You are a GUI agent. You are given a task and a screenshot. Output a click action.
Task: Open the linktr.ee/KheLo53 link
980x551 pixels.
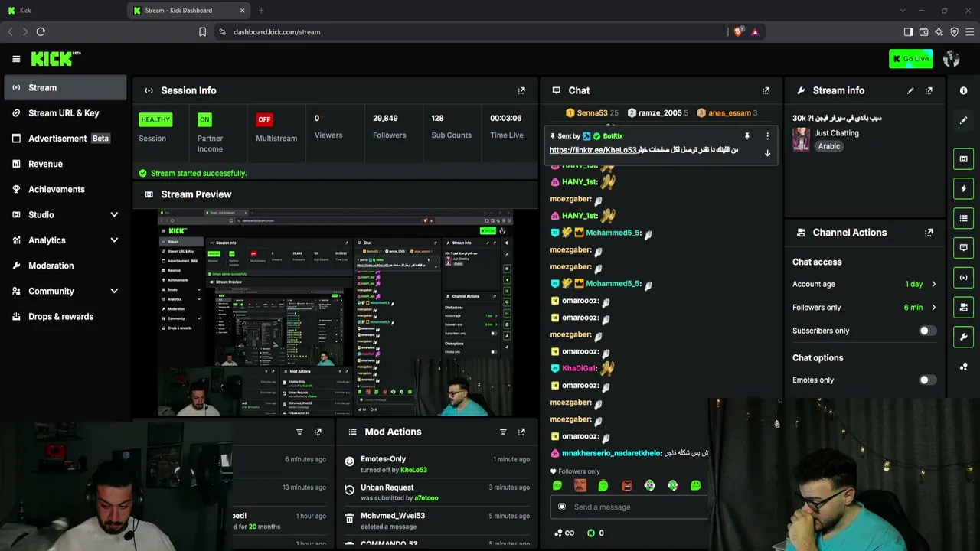tap(593, 150)
